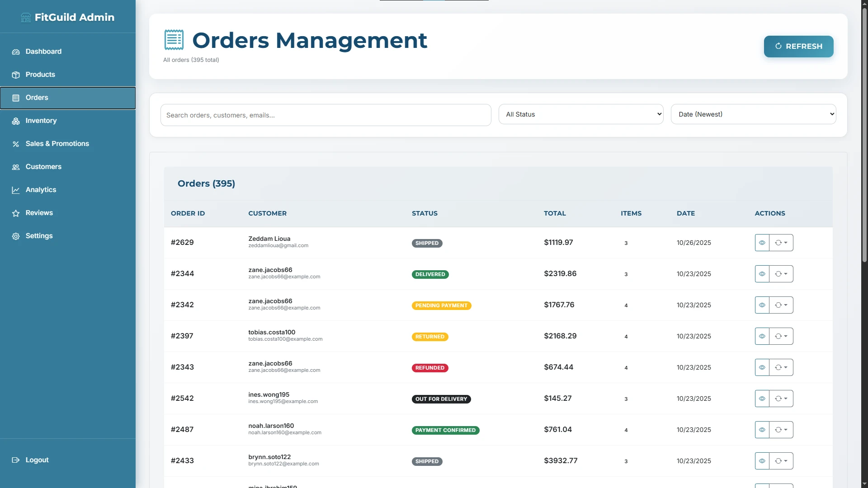Viewport: 868px width, 488px height.
Task: Open status update dropdown for order #2397
Action: coord(781,336)
